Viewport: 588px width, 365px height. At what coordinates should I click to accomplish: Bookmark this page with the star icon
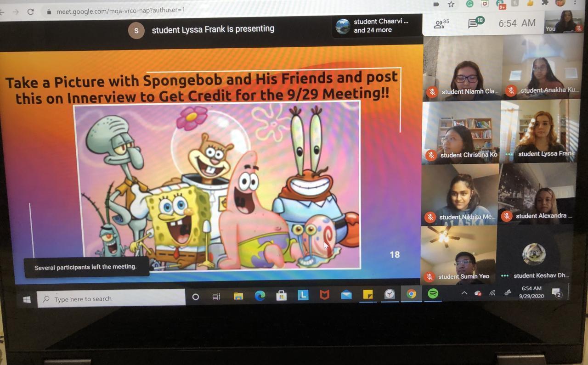[x=451, y=4]
